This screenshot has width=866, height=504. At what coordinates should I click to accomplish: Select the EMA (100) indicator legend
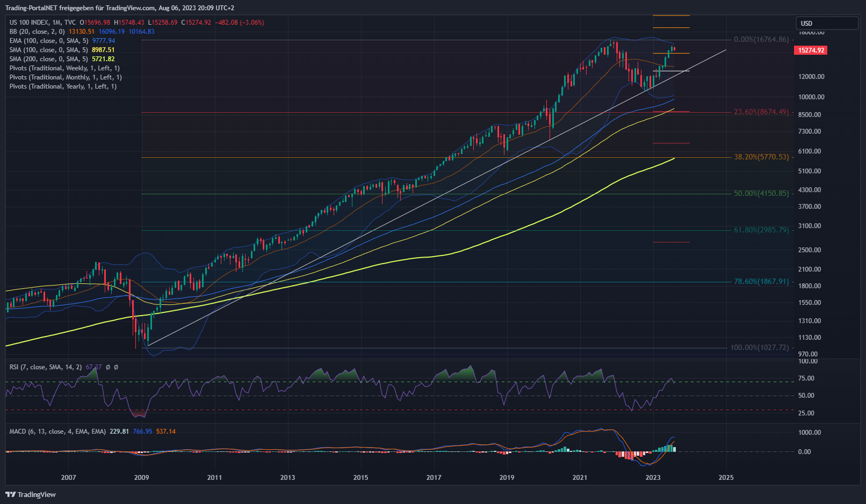click(x=48, y=41)
